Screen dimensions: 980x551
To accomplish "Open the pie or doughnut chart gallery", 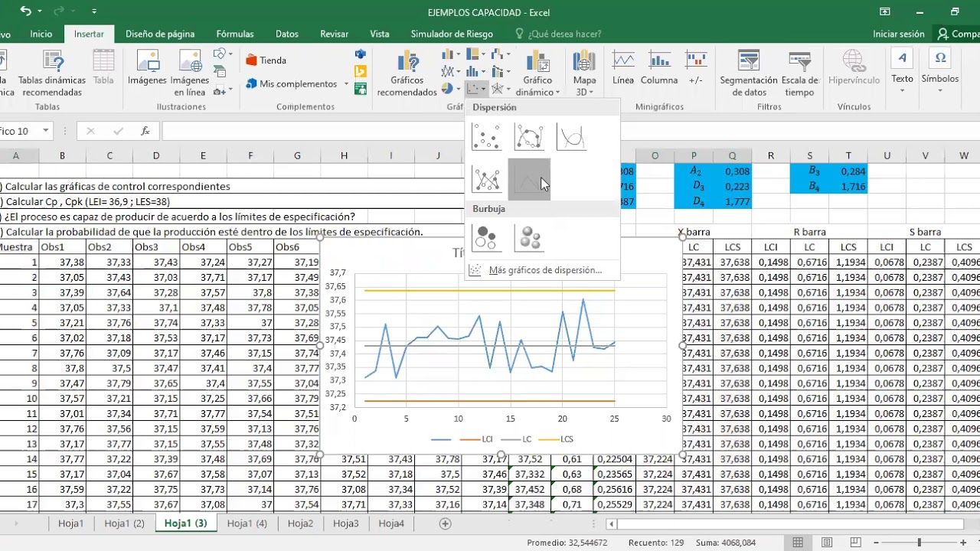I will (x=452, y=90).
